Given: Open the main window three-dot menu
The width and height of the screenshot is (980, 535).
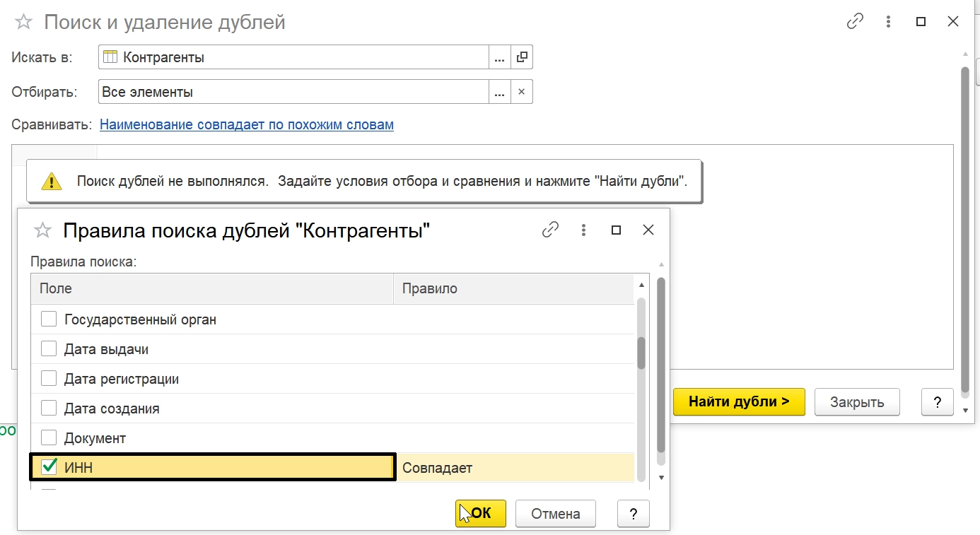Looking at the screenshot, I should [888, 22].
